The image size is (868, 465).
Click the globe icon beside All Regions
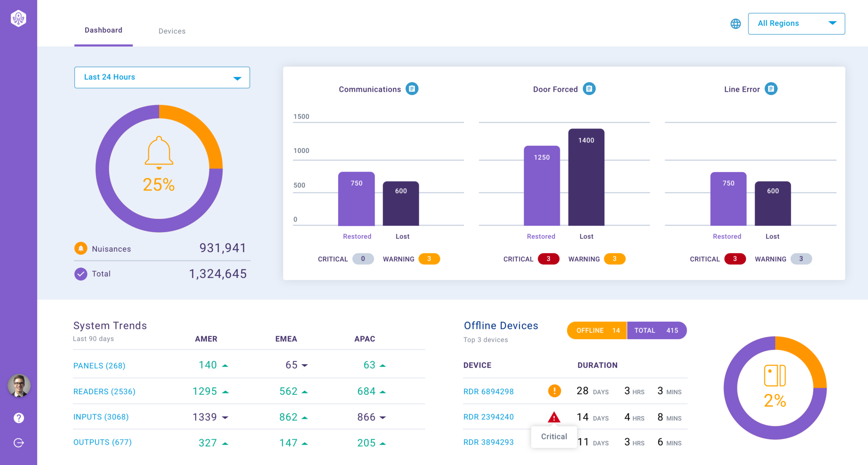point(736,24)
